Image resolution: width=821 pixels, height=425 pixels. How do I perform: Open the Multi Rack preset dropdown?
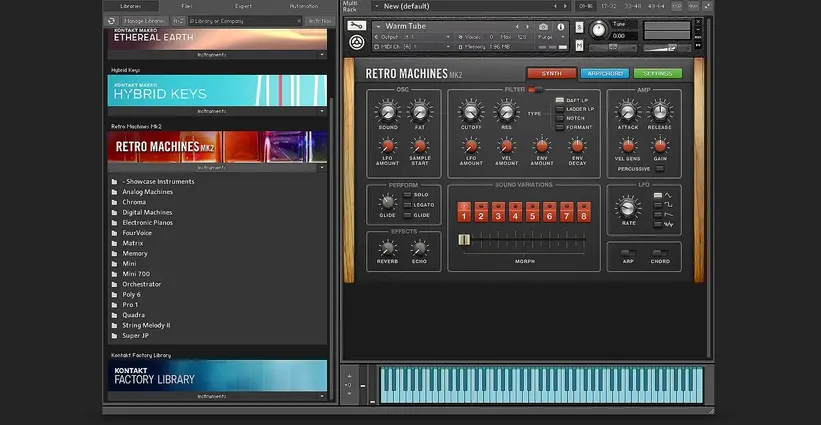click(376, 6)
